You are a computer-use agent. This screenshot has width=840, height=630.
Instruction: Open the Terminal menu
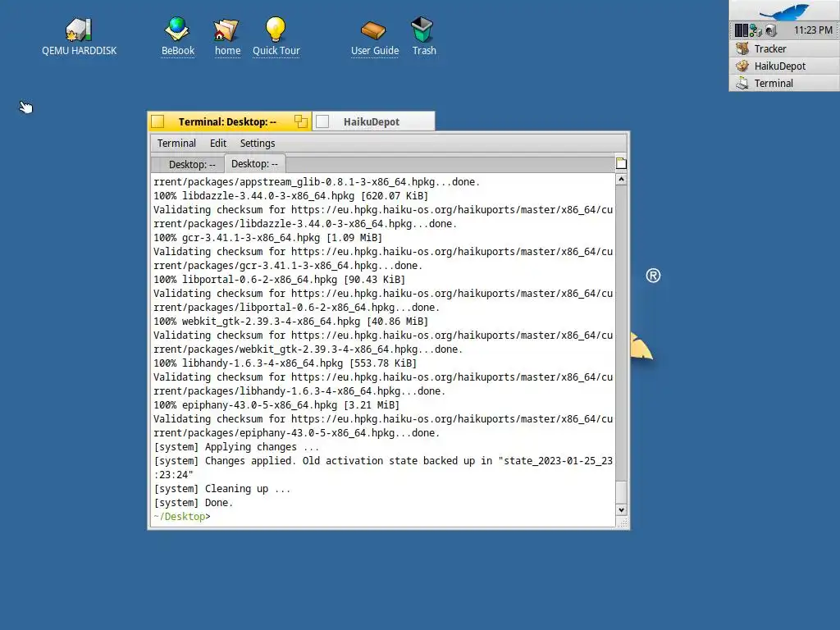(x=176, y=143)
